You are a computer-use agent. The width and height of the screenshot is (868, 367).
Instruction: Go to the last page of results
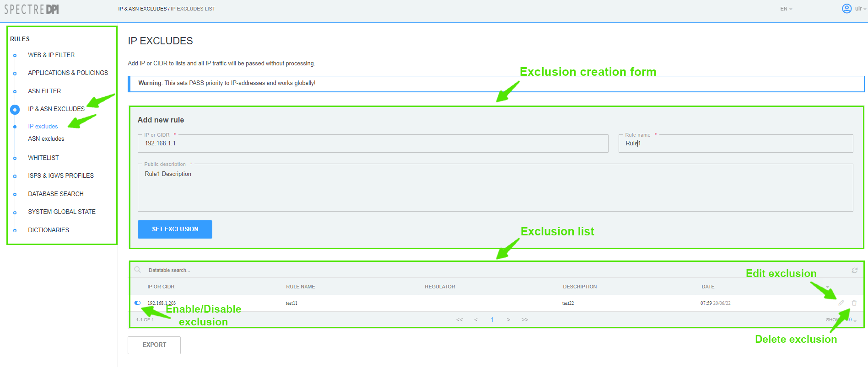coord(525,320)
